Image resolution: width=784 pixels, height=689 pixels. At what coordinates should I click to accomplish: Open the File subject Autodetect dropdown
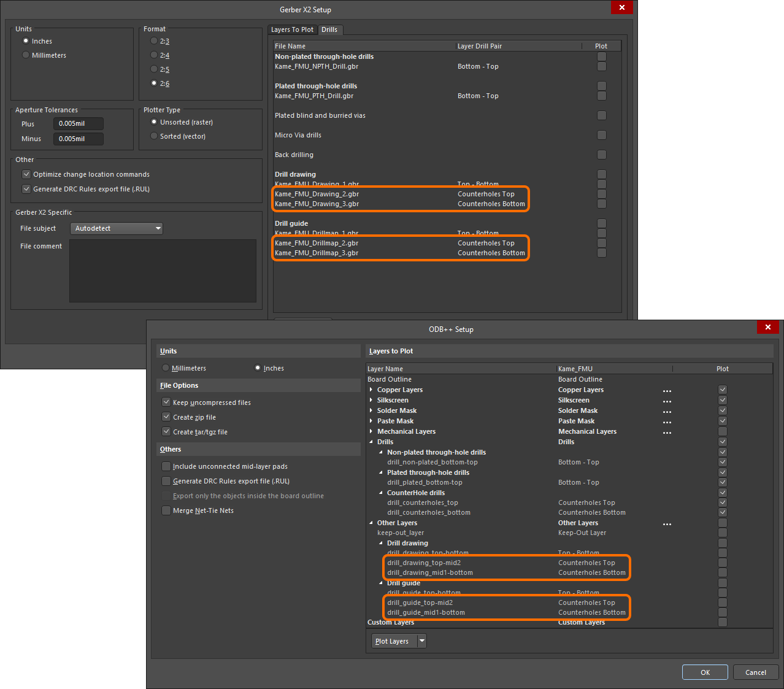117,228
